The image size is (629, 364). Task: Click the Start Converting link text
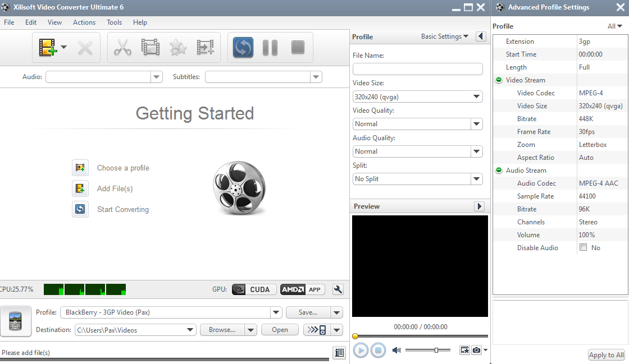(123, 209)
